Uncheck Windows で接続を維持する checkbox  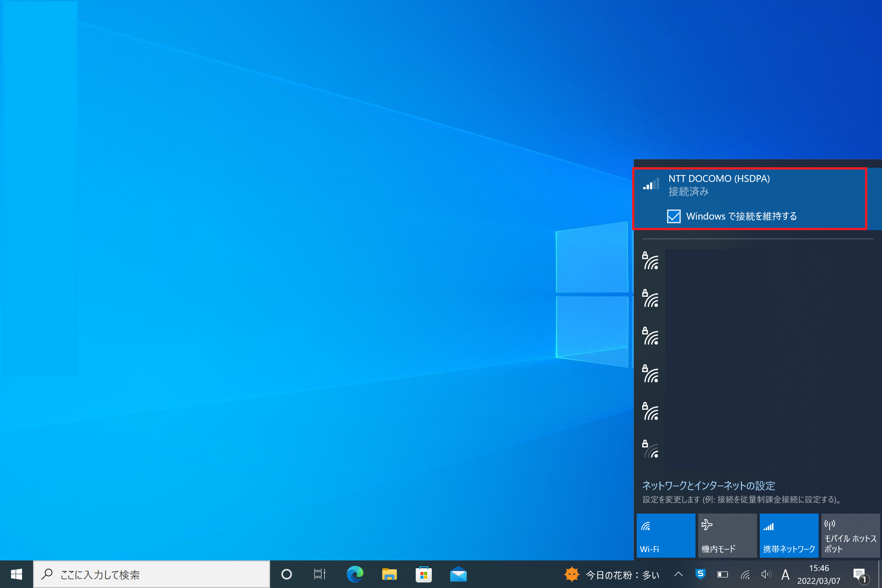click(x=673, y=216)
